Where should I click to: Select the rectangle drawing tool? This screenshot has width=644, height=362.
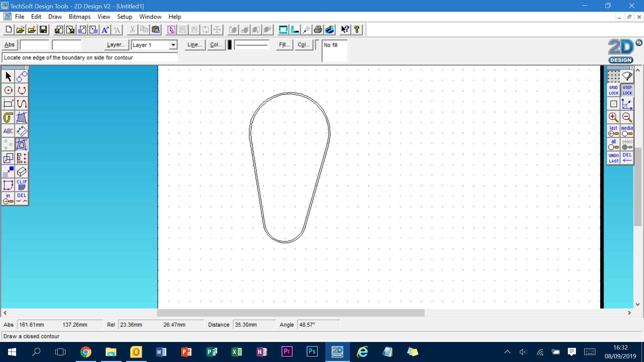(x=8, y=103)
